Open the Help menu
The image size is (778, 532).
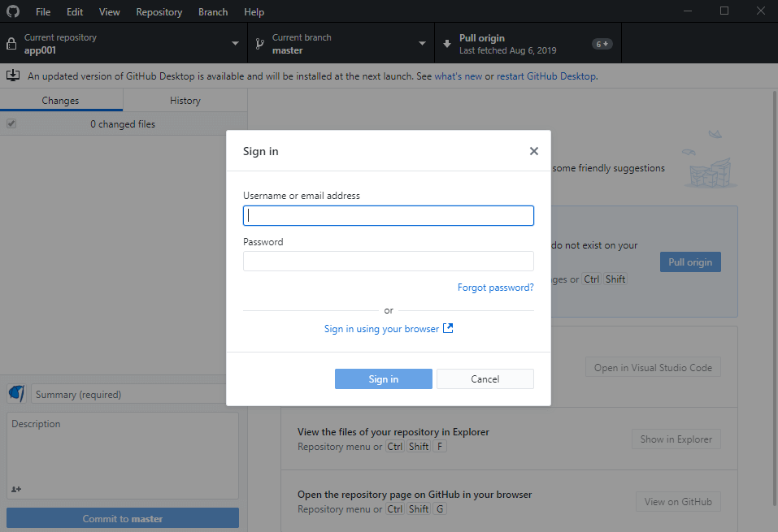point(254,12)
